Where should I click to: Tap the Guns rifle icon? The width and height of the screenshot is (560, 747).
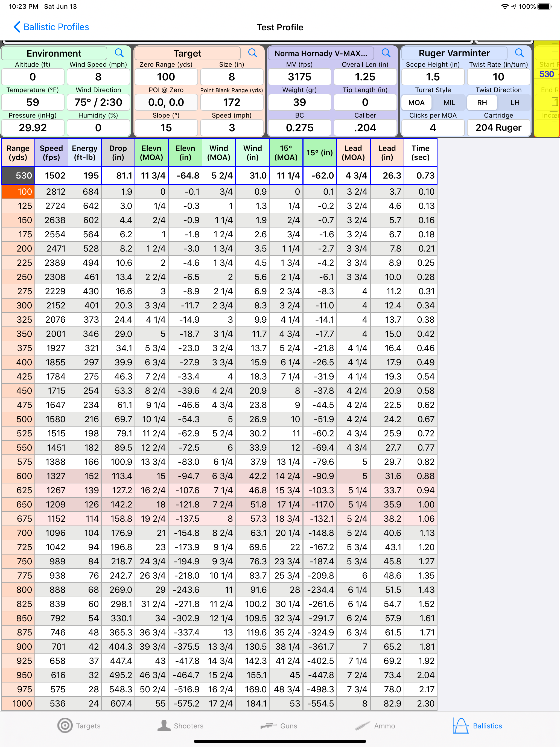tap(269, 725)
